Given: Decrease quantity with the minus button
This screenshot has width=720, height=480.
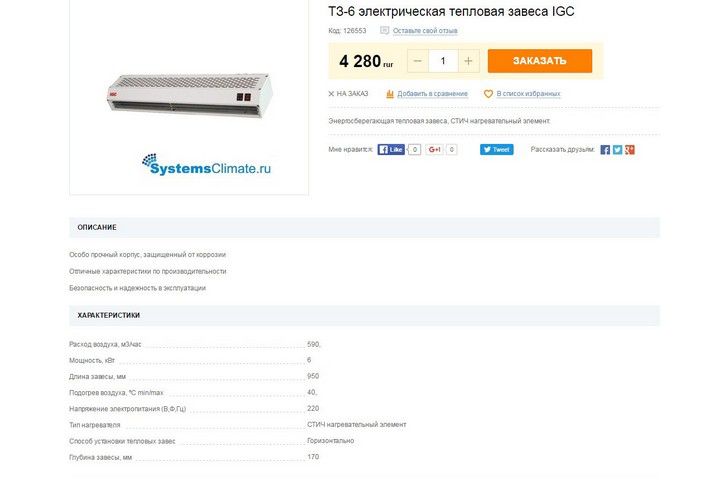Looking at the screenshot, I should (x=417, y=61).
